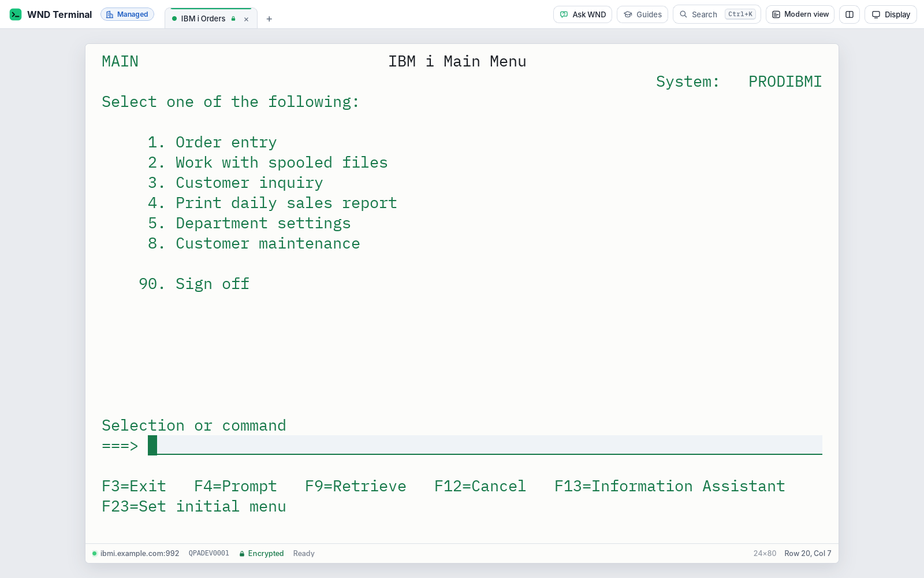Click the IBM i Main Menu title
The width and height of the screenshot is (924, 578).
(457, 61)
